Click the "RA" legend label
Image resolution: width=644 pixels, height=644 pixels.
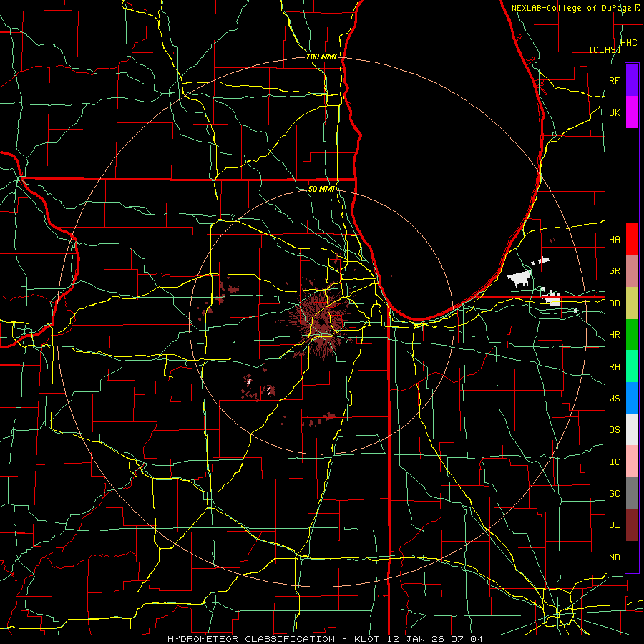coord(615,367)
